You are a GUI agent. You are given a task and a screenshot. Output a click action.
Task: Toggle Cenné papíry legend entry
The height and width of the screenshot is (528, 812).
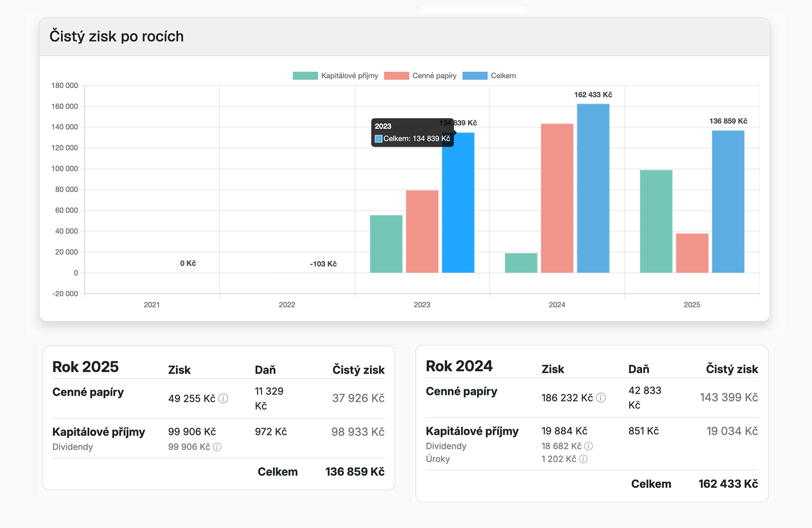pyautogui.click(x=421, y=76)
